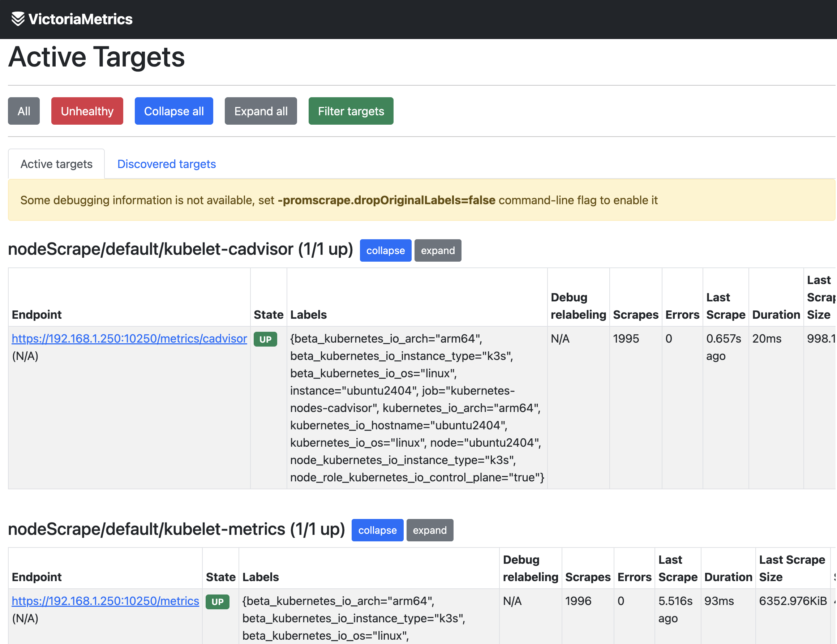837x644 pixels.
Task: Open the Filter targets panel
Action: tap(350, 111)
